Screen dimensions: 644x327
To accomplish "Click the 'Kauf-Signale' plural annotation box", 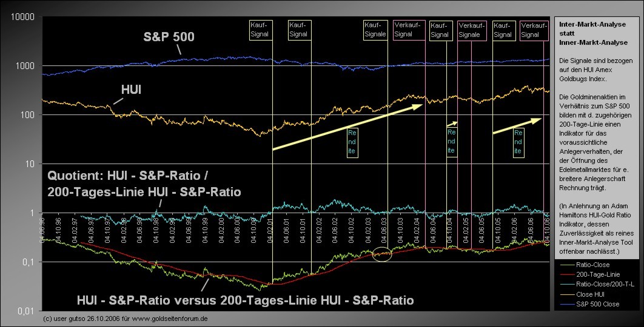I will pos(375,30).
